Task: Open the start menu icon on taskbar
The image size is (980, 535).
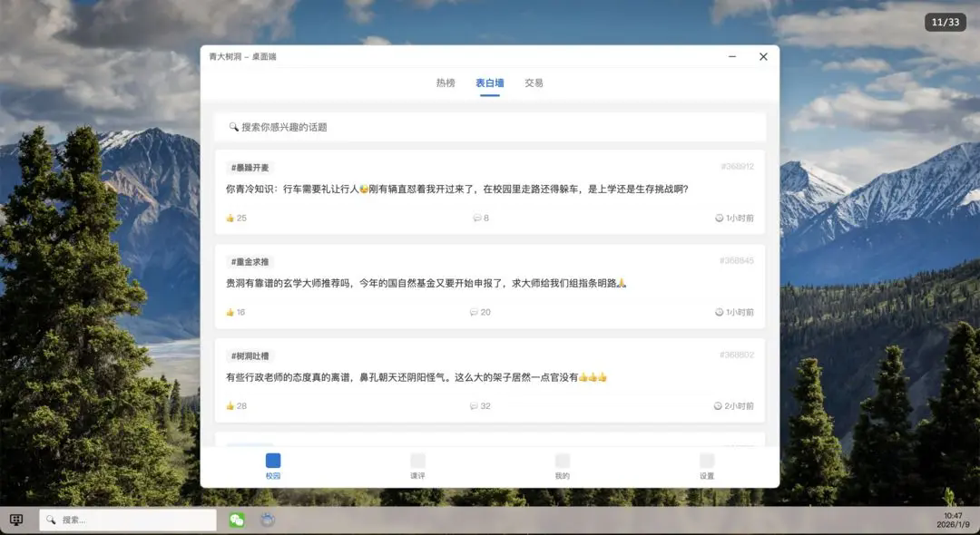Action: click(15, 519)
